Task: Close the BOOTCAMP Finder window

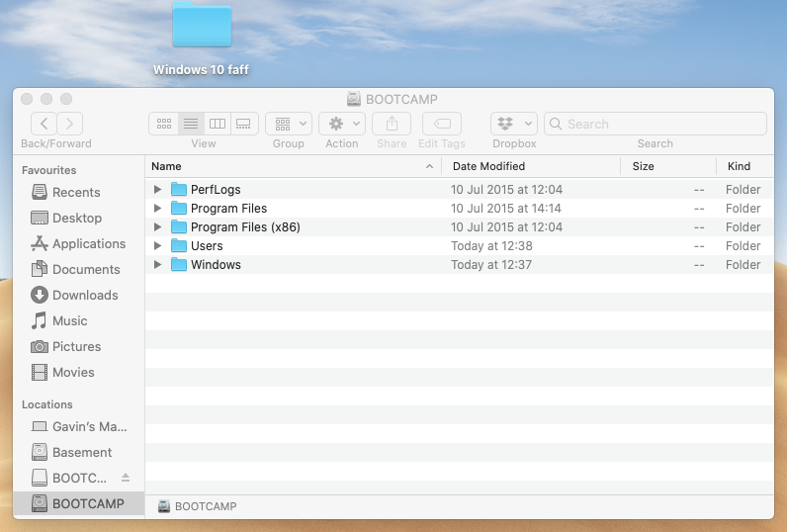Action: pos(27,99)
